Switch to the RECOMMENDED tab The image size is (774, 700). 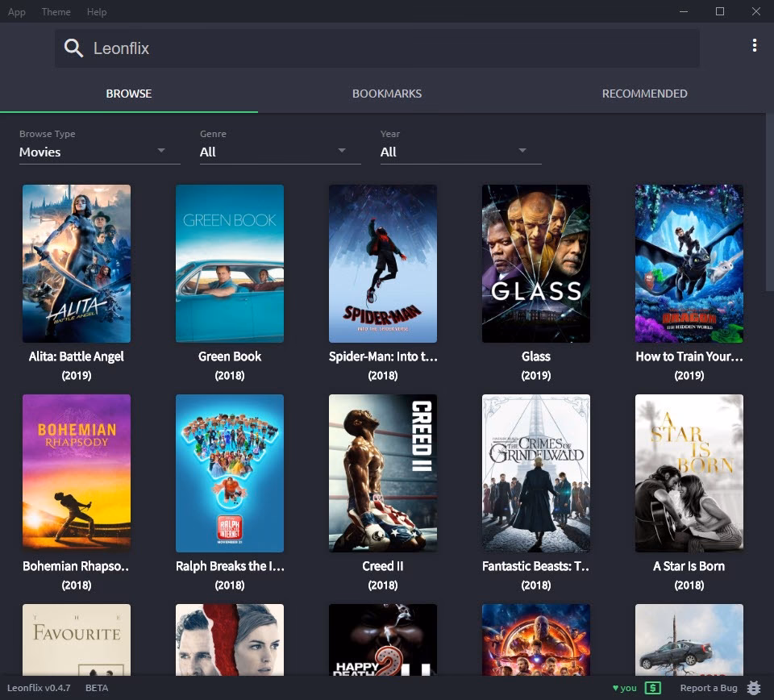point(644,94)
